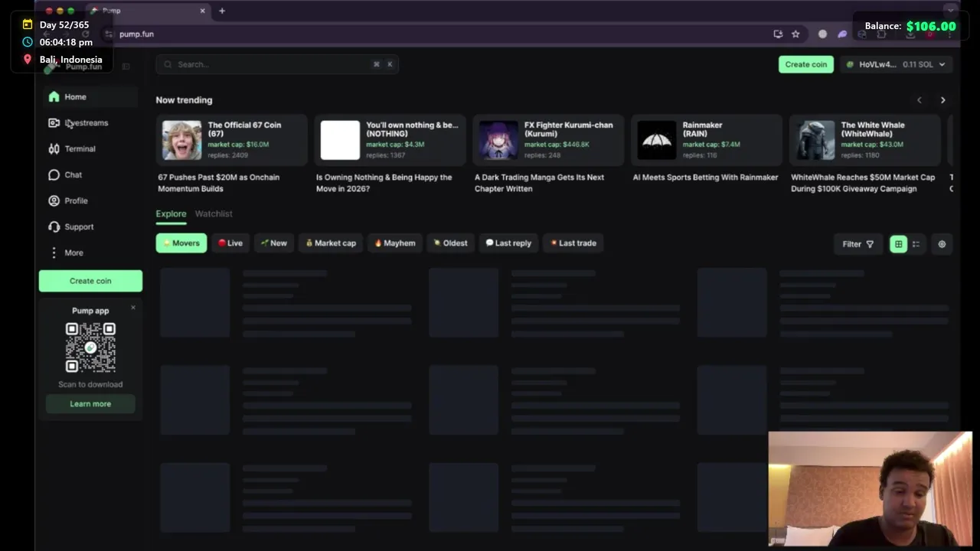Open the browser tab list chevron
The width and height of the screenshot is (980, 551).
pos(950,11)
